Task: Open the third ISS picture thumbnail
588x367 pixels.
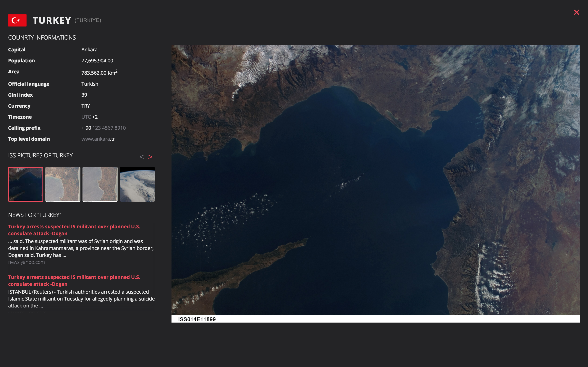Action: (x=100, y=184)
